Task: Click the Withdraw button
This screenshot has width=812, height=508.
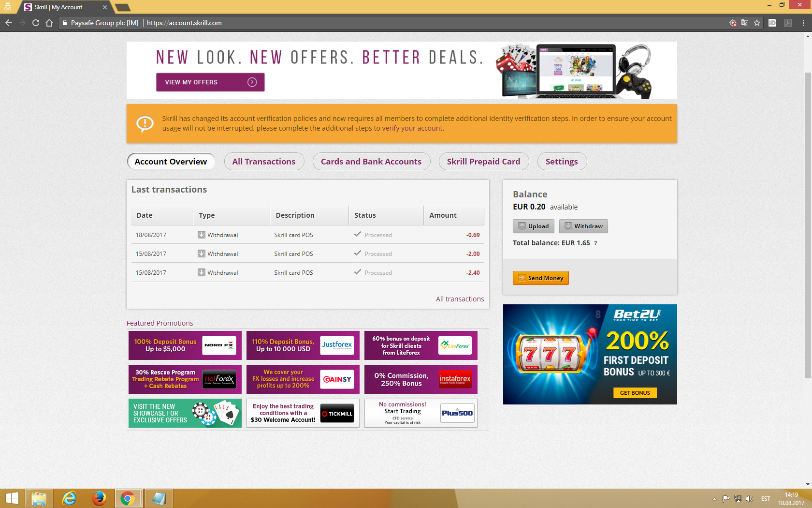Action: [x=583, y=226]
